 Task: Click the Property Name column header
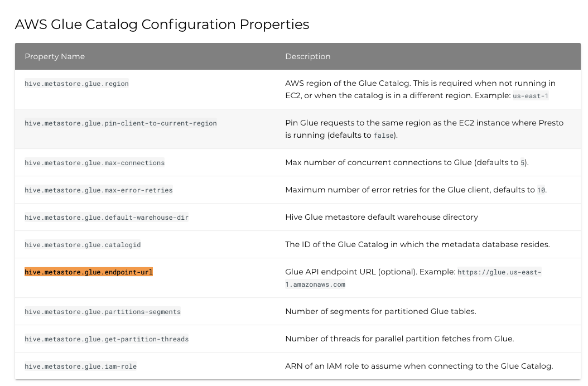click(x=55, y=56)
